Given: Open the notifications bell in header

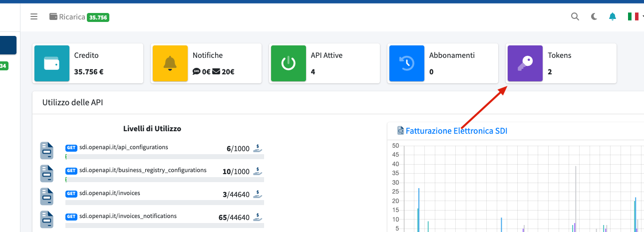Looking at the screenshot, I should click(x=613, y=16).
